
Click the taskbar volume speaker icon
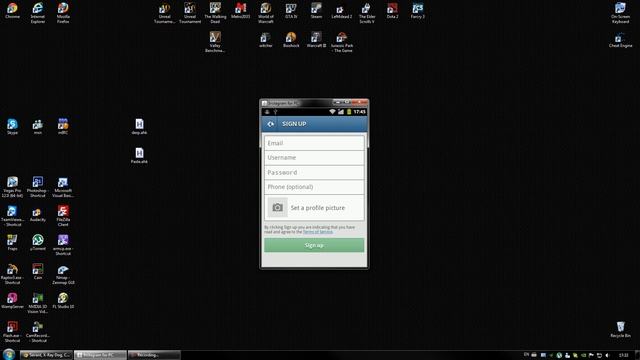[x=607, y=355]
